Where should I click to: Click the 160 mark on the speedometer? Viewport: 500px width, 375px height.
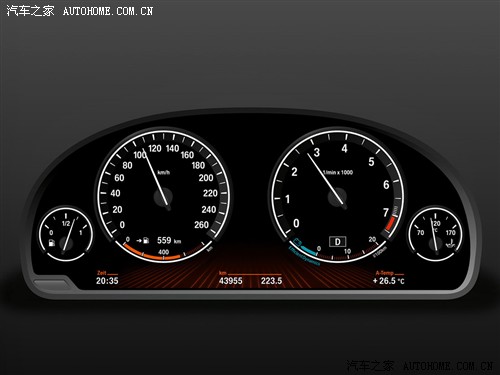click(187, 155)
